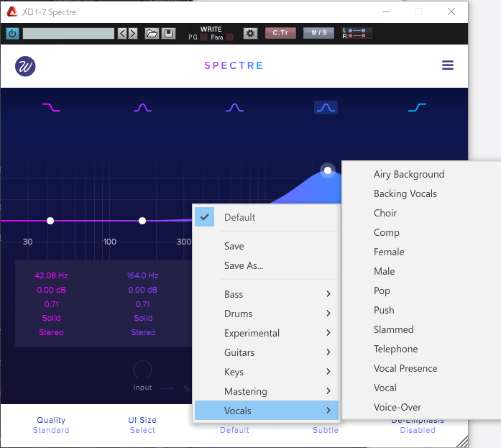Open the gear settings icon

coord(250,33)
